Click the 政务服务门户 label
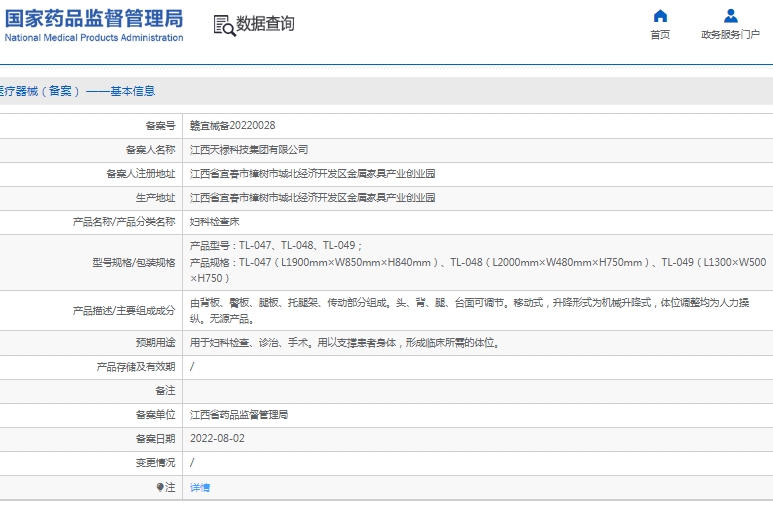Screen dimensions: 773x505 coord(731,35)
